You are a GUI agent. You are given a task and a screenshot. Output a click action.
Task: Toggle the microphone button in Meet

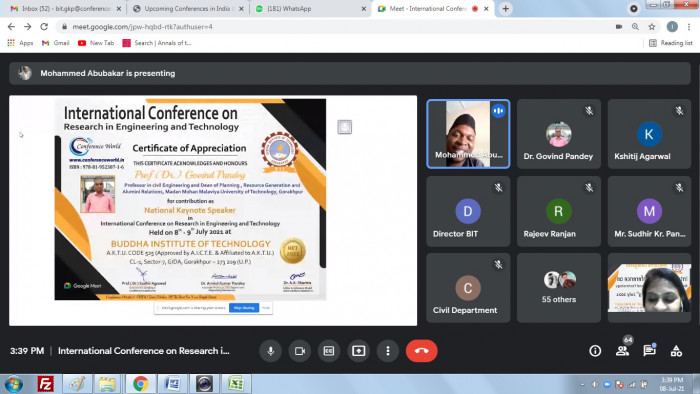tap(271, 351)
